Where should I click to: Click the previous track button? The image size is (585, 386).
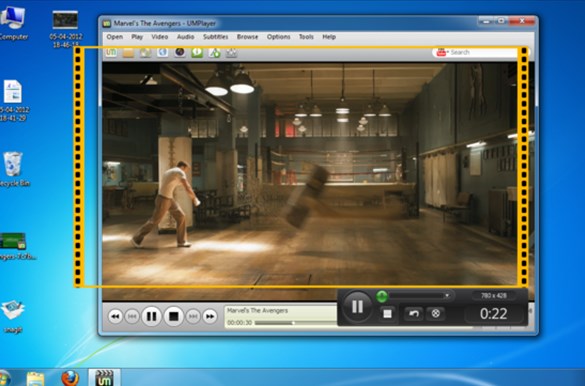(x=132, y=317)
